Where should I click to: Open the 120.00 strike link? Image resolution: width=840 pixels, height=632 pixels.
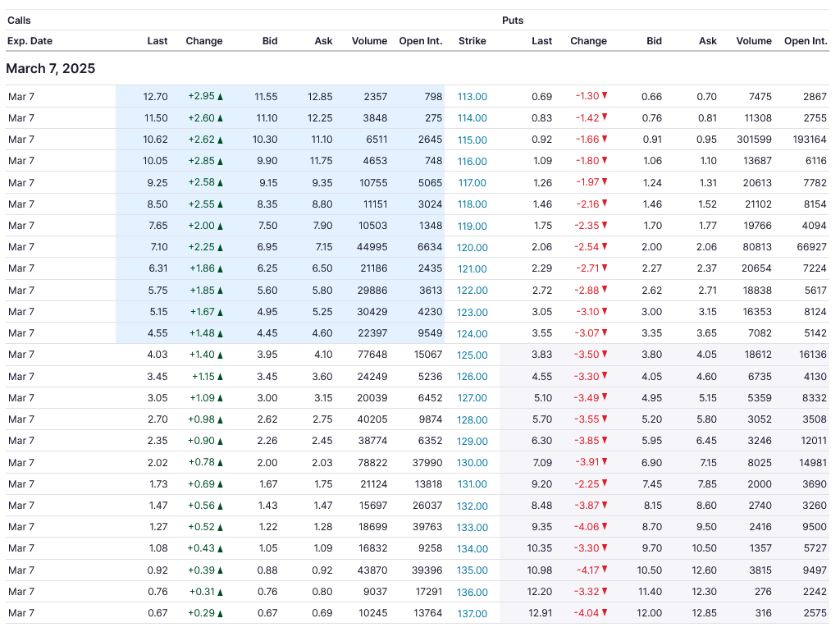click(x=472, y=248)
